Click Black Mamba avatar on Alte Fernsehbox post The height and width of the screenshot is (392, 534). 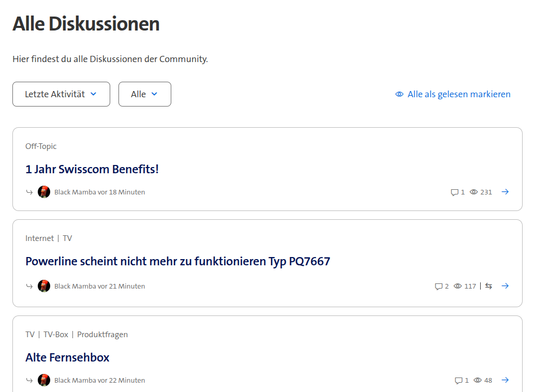[x=44, y=380]
